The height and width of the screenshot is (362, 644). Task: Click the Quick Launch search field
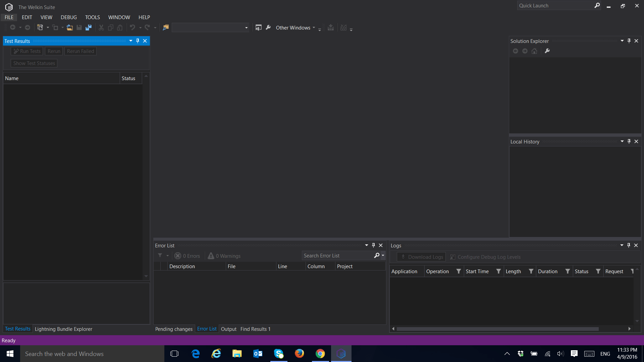(x=555, y=5)
